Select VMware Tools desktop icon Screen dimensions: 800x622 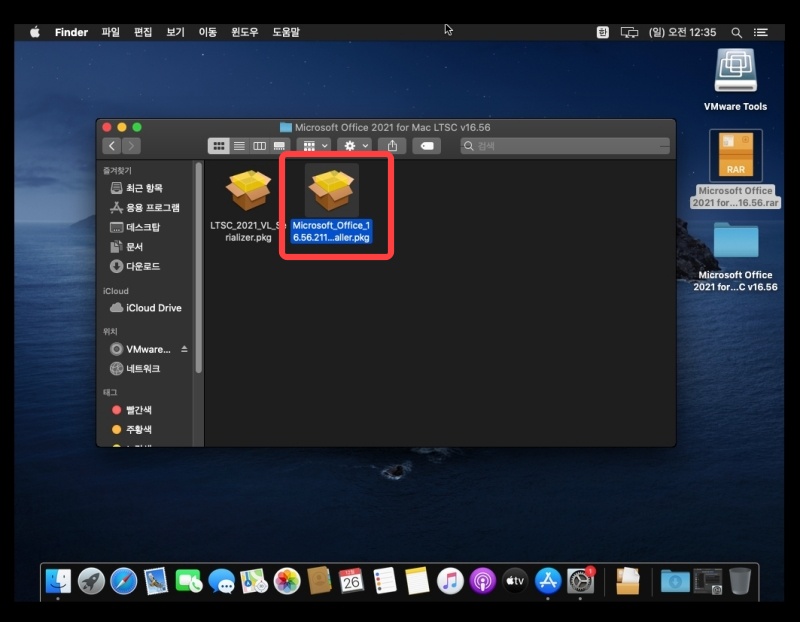coord(735,79)
